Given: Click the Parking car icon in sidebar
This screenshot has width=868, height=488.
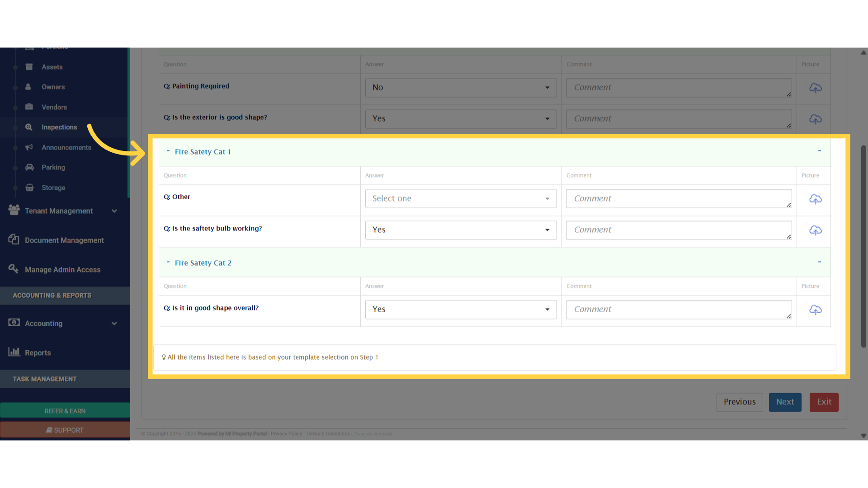Looking at the screenshot, I should [29, 167].
